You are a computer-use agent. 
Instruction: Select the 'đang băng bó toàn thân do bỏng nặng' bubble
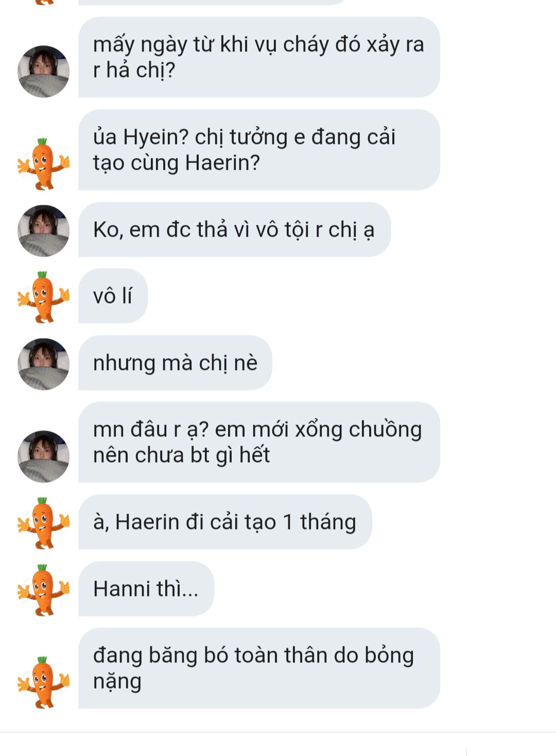(x=259, y=668)
